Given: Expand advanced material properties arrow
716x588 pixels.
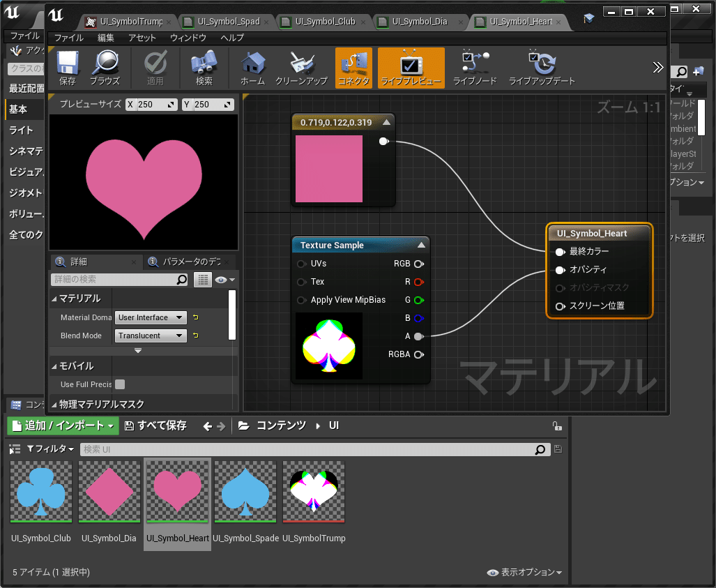Looking at the screenshot, I should [138, 350].
